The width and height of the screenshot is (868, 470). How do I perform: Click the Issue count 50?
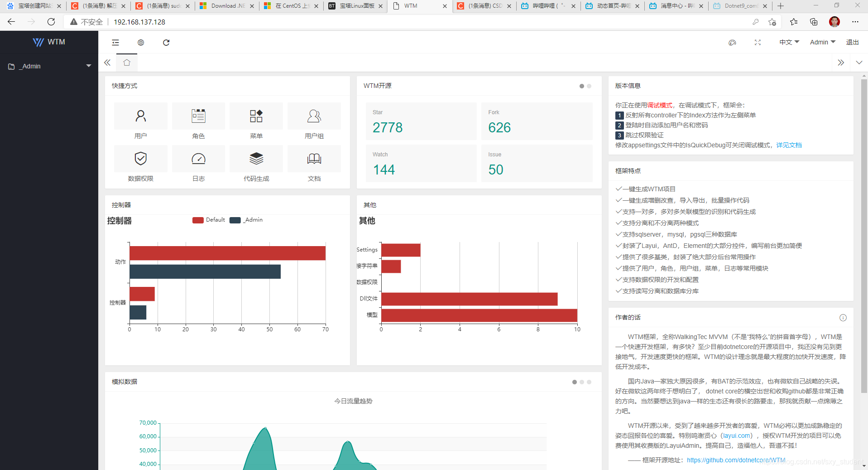(496, 170)
